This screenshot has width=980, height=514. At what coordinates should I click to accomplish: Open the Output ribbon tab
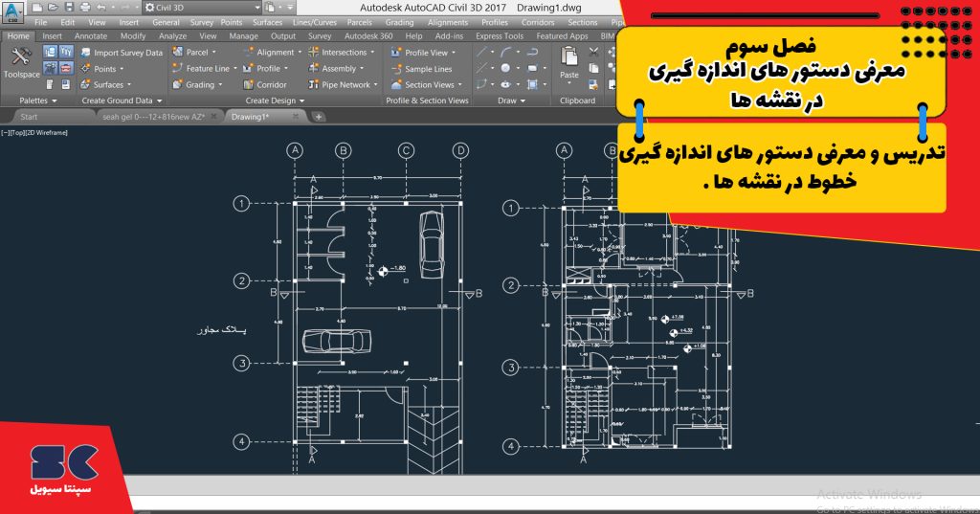click(283, 36)
